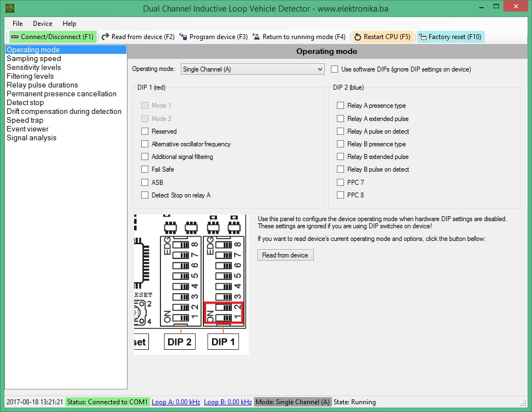Click Status: Connected to COM1 in status bar

107,402
